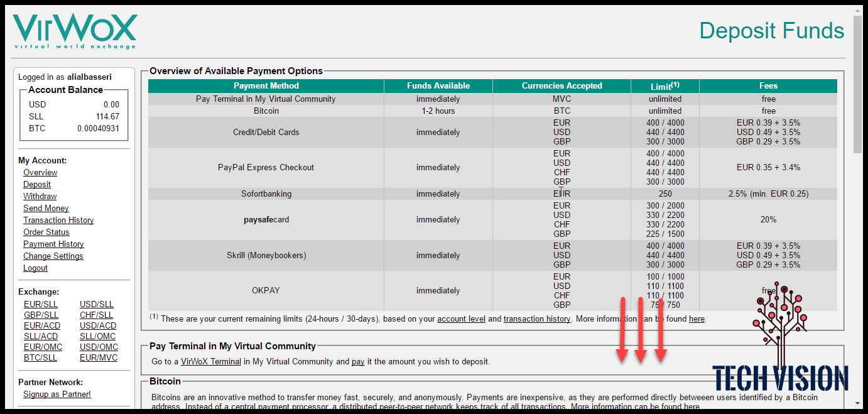This screenshot has width=868, height=414.
Task: Select the 'Currencies Accepted' column header
Action: click(x=562, y=86)
